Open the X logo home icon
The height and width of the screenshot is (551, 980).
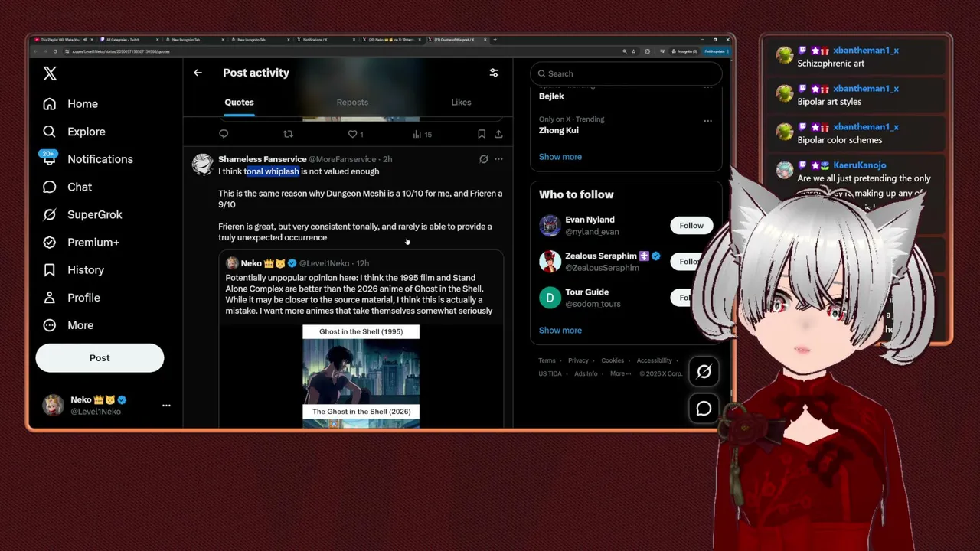coord(50,73)
